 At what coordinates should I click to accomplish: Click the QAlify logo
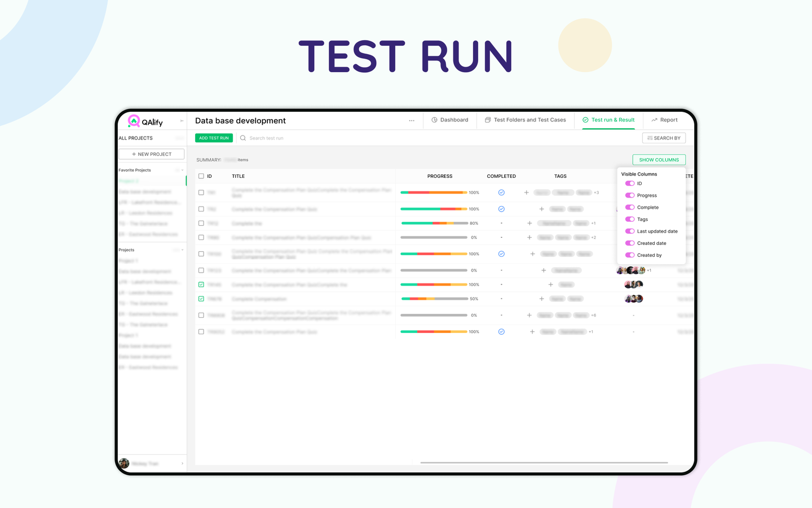(x=145, y=121)
